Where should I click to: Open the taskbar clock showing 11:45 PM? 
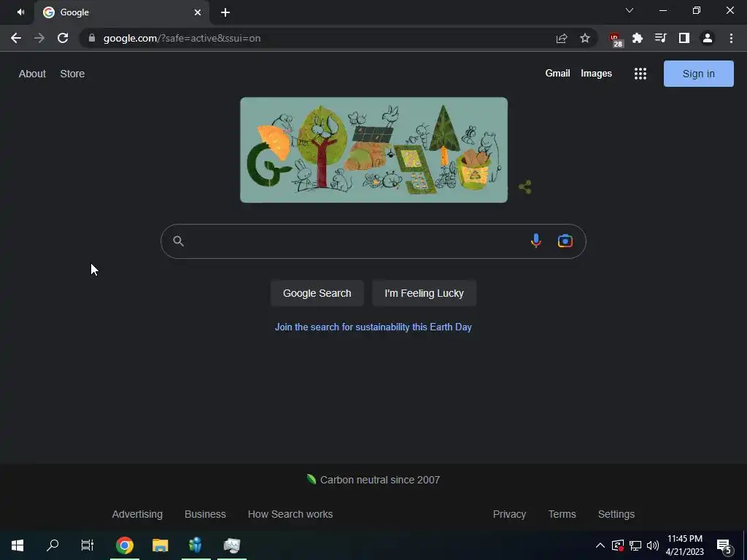(684, 545)
